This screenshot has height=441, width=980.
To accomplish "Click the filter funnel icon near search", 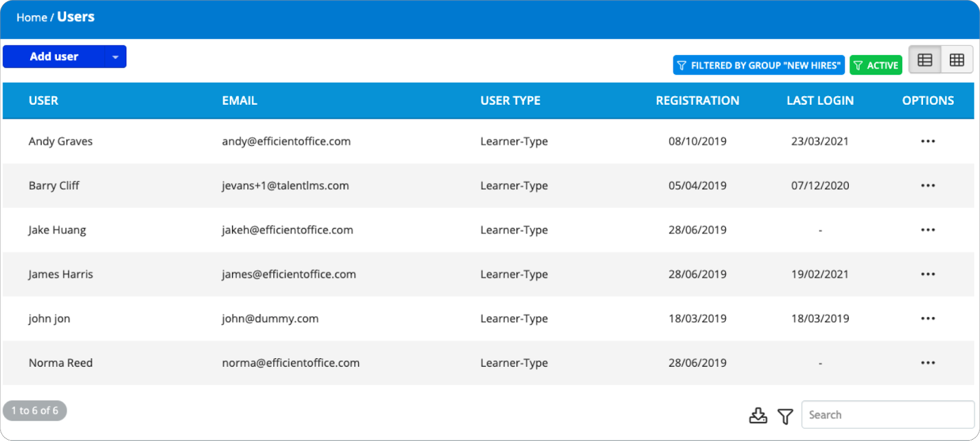I will tap(785, 417).
